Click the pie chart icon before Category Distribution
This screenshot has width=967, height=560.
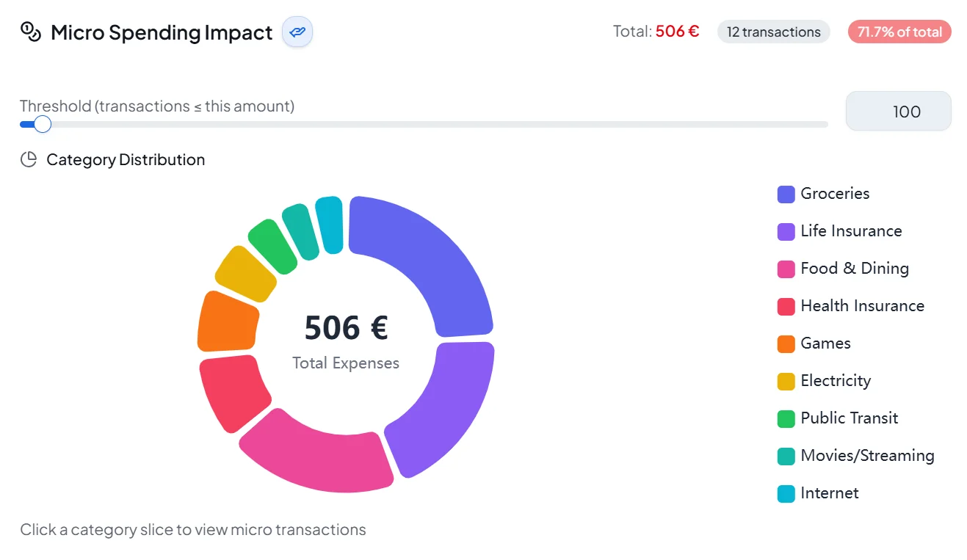click(29, 159)
